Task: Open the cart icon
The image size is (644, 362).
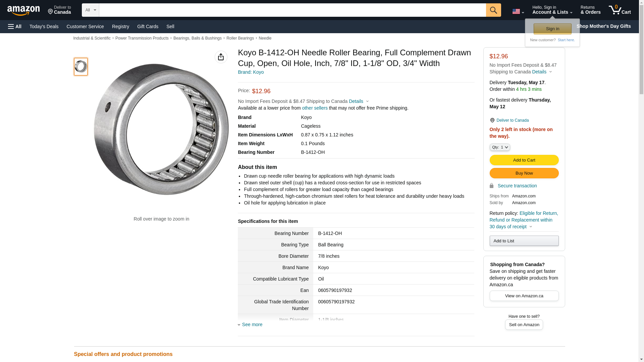Action: pyautogui.click(x=620, y=10)
